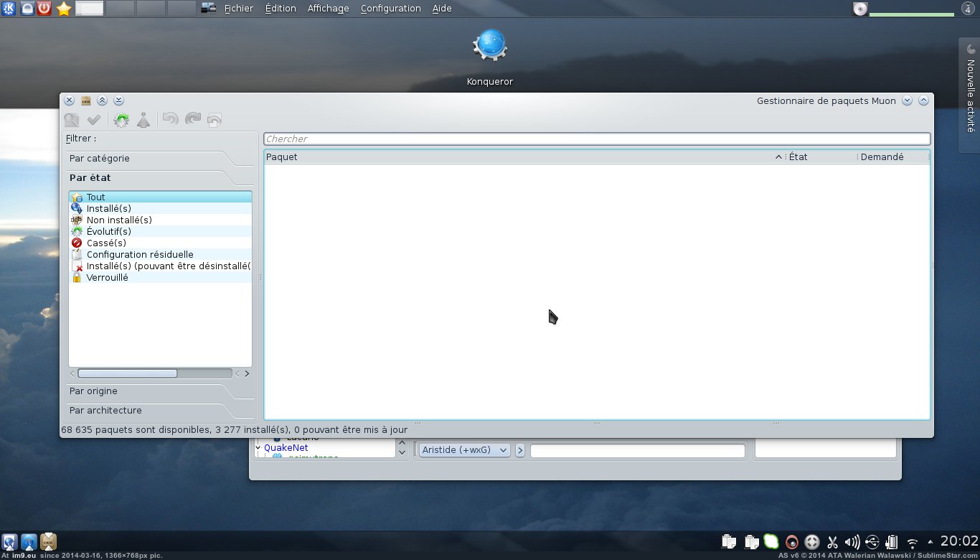Click the Wi-Fi network tray icon
The image size is (980, 560).
913,543
